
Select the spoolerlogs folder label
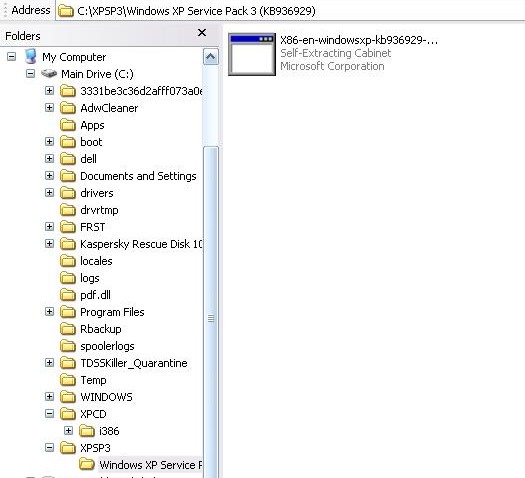pos(107,346)
